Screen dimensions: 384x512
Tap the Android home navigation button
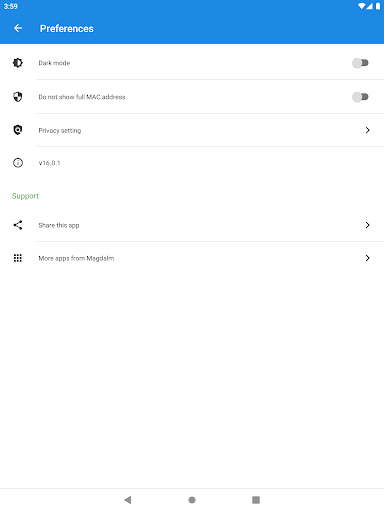click(192, 500)
